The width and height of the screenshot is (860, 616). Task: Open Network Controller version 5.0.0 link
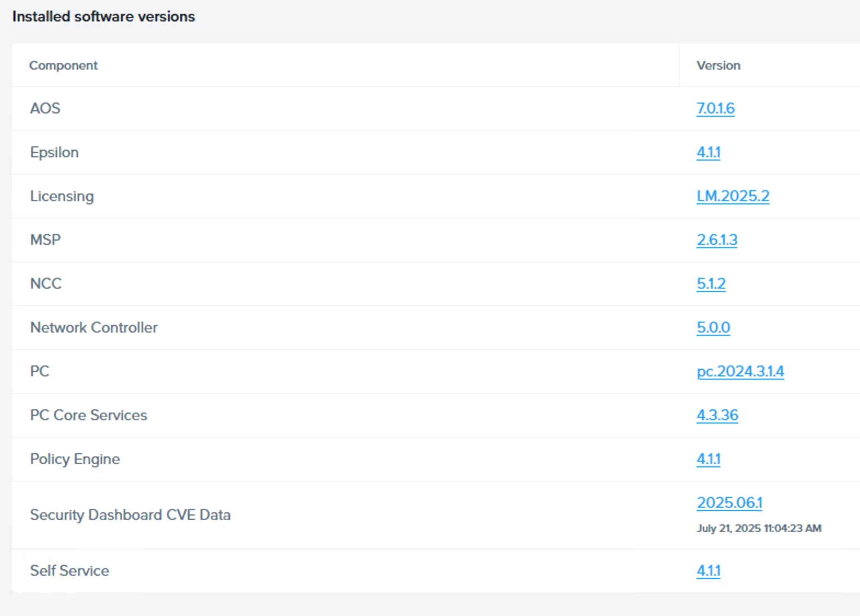pyautogui.click(x=713, y=328)
